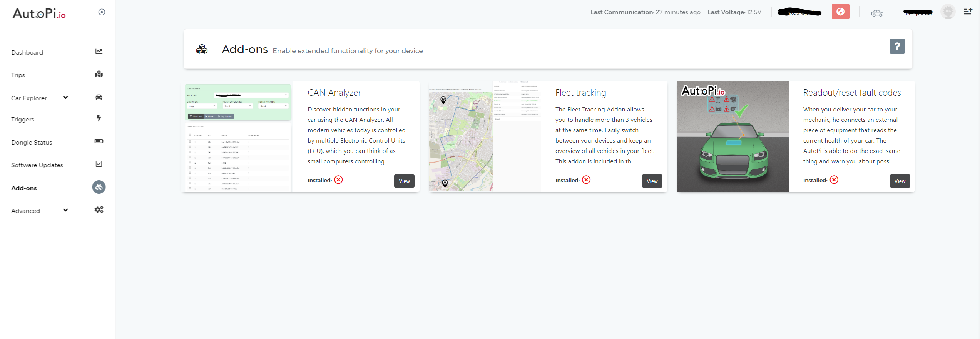Click the CAN Analyzer screenshot thumbnail
This screenshot has width=980, height=339.
pyautogui.click(x=238, y=136)
